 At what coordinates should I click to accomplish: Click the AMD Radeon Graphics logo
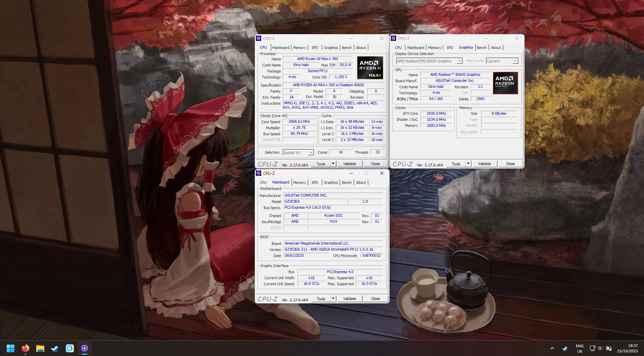505,83
